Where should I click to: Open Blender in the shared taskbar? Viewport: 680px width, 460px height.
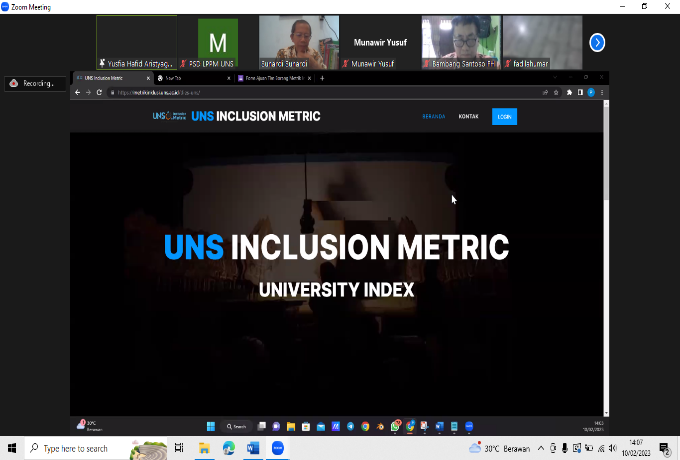[380, 426]
